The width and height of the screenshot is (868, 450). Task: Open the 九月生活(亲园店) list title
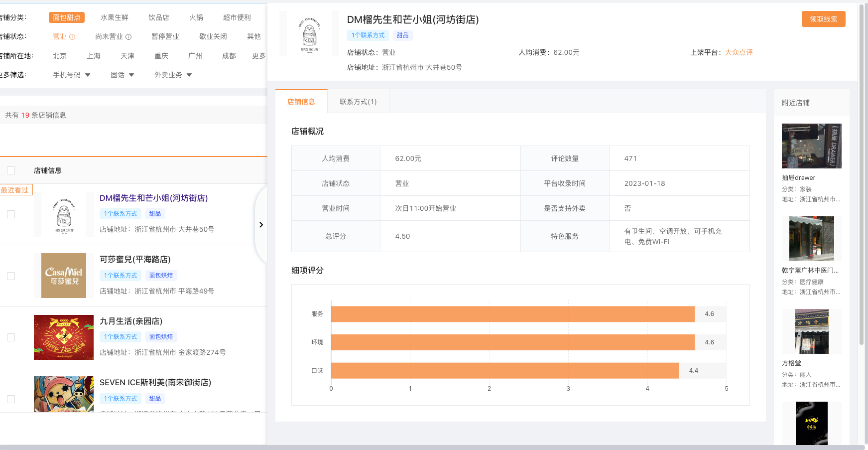coord(131,321)
